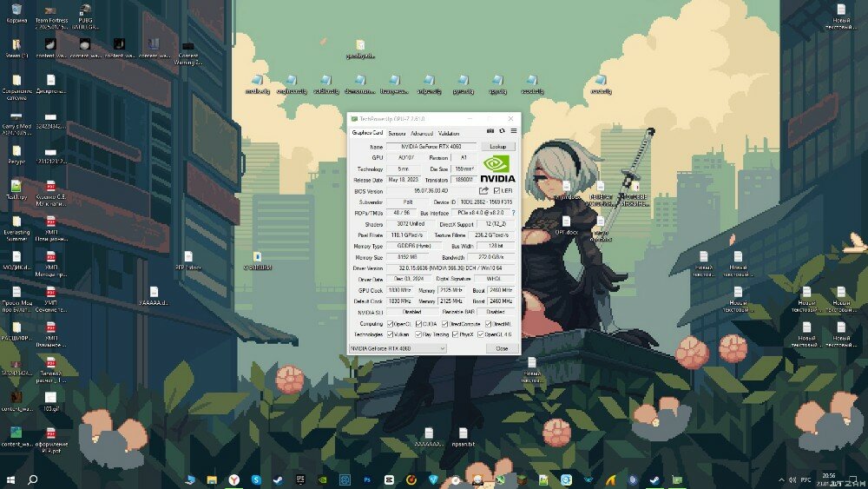
Task: Toggle the CUDA checkbox
Action: [x=418, y=324]
